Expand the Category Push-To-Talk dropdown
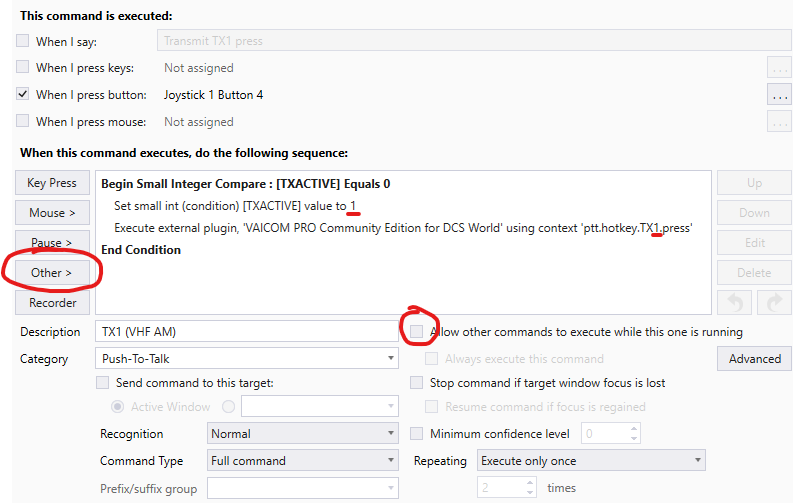Viewport: 793px width, 503px height. [247, 358]
